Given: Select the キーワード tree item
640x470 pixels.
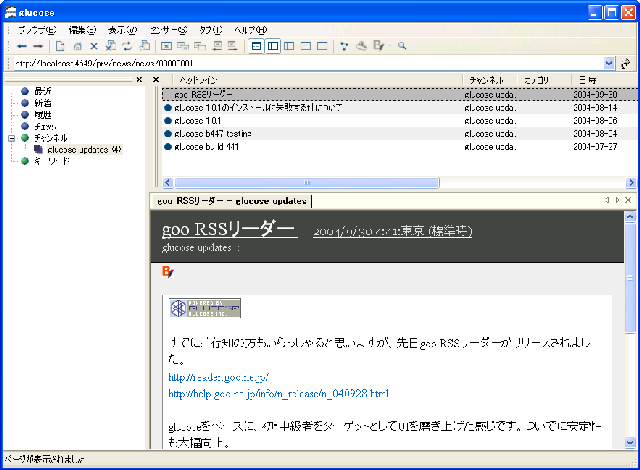Looking at the screenshot, I should (x=52, y=161).
